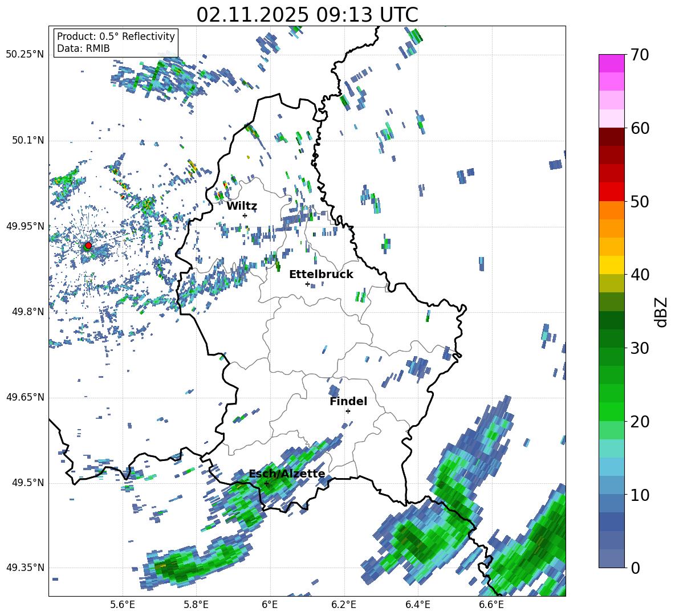
Task: Click the 50.25°N latitude label
Action: point(25,55)
